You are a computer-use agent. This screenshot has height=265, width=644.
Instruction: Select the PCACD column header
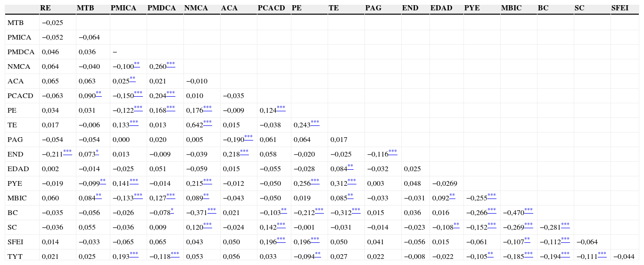click(x=271, y=8)
